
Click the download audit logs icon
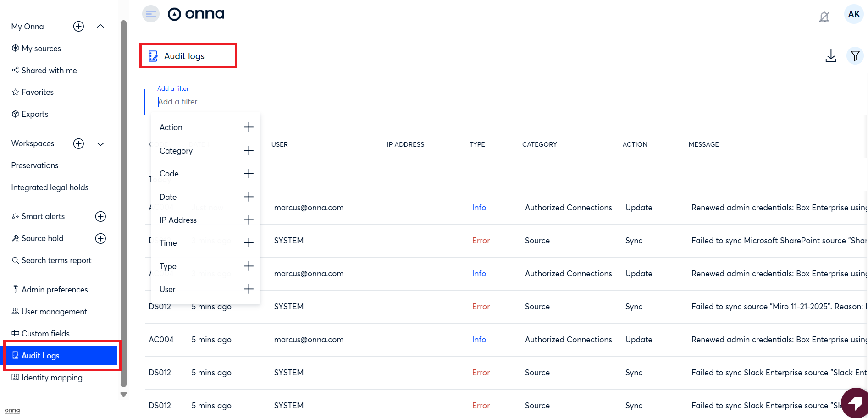[830, 56]
